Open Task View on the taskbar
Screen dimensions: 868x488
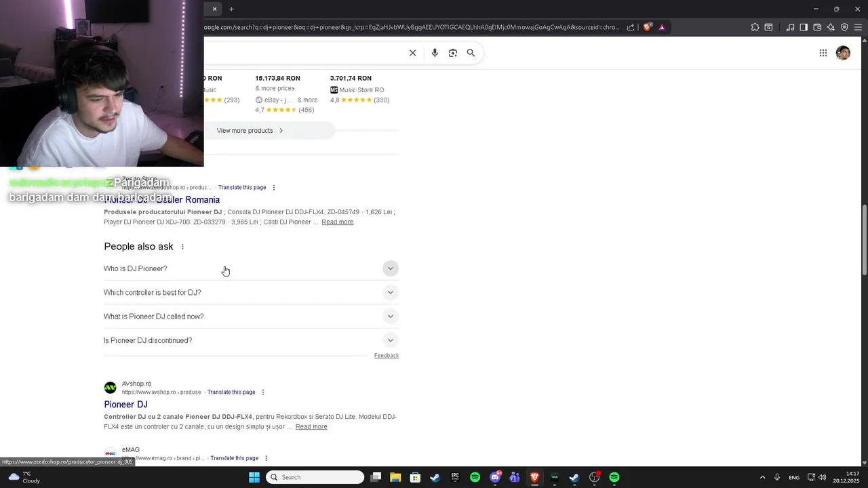click(x=376, y=477)
